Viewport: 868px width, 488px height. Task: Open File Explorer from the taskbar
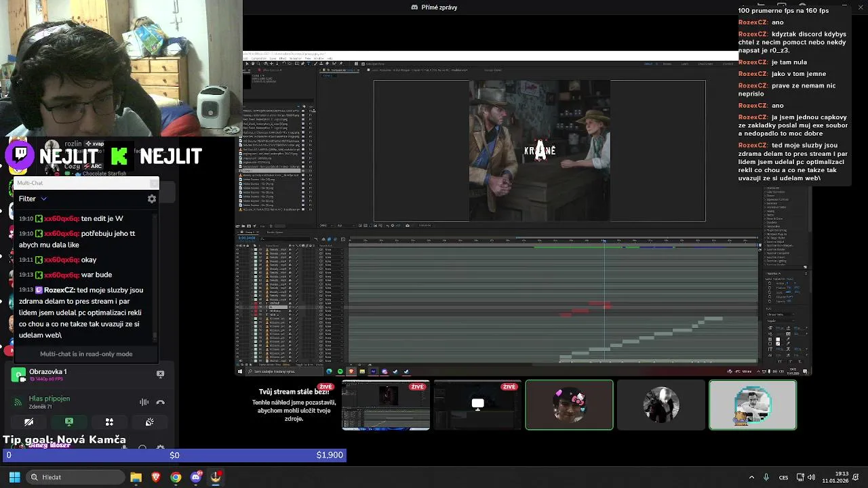point(136,477)
